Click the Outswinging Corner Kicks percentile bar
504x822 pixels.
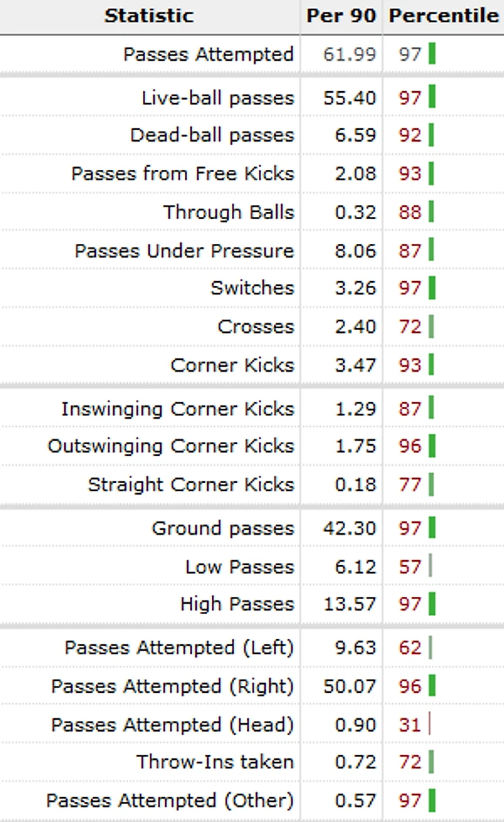(x=432, y=446)
